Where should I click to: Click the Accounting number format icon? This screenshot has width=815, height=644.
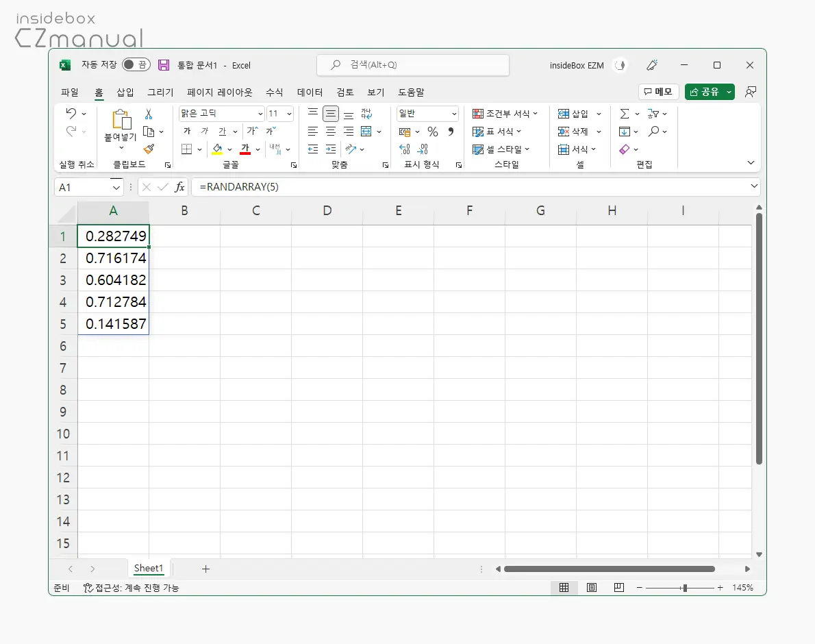pyautogui.click(x=405, y=132)
